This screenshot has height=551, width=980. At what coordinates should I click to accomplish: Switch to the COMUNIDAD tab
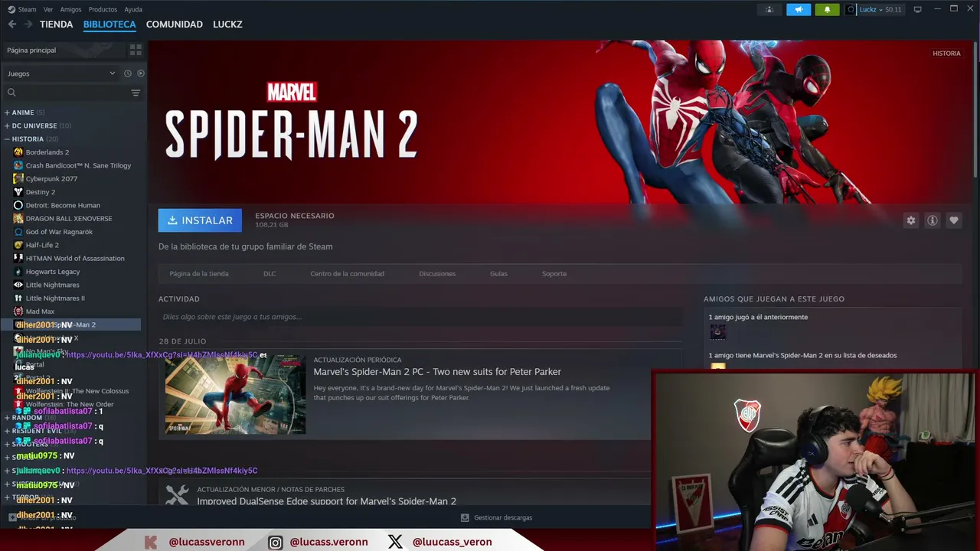pos(175,24)
